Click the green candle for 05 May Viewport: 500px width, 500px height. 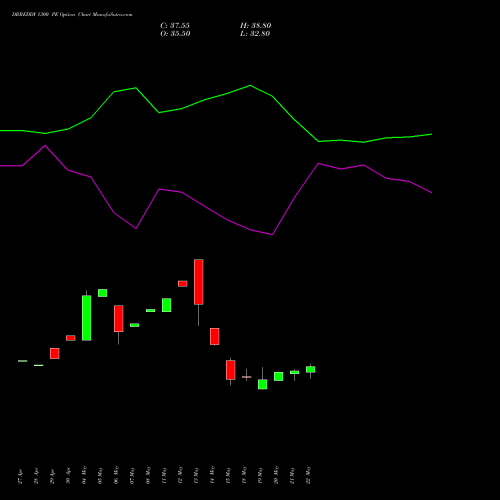click(103, 293)
